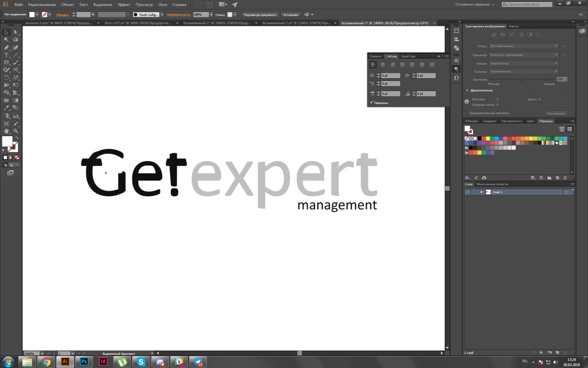
Task: Click Justify all lines alignment icon
Action: 432,65
